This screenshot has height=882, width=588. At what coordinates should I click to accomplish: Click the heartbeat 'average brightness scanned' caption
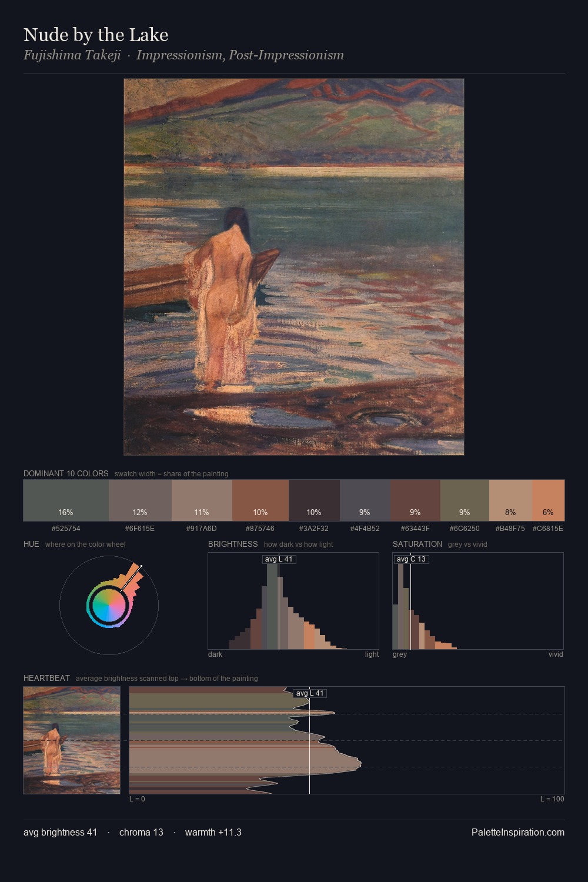point(167,679)
